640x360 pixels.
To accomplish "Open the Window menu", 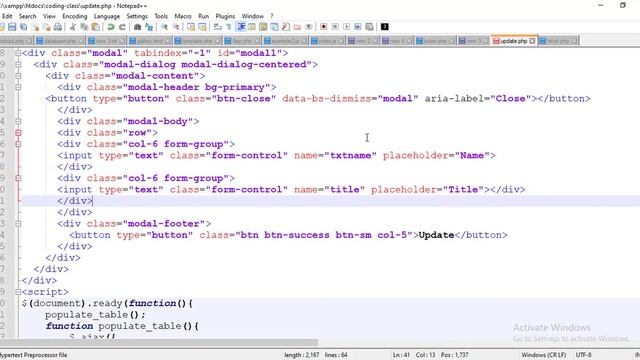I will click(252, 16).
